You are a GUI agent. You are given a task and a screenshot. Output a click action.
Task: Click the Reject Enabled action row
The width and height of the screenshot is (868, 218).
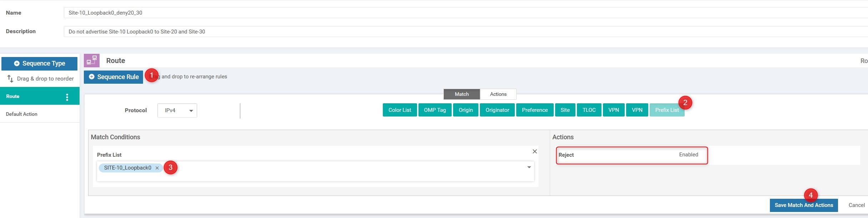click(631, 155)
